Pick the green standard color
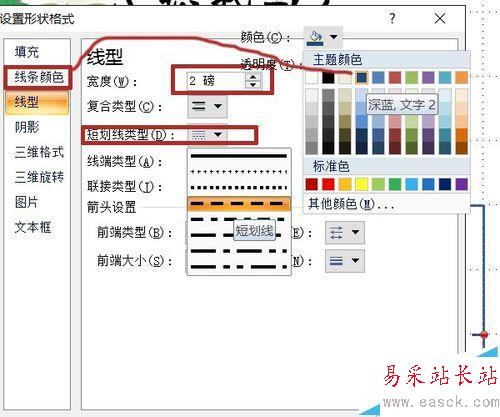This screenshot has height=417, width=500. pyautogui.click(x=395, y=184)
